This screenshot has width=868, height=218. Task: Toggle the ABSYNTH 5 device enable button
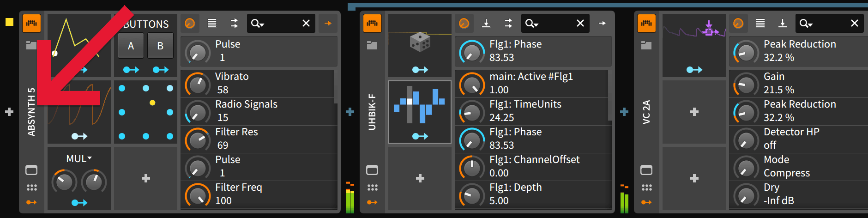[31, 23]
